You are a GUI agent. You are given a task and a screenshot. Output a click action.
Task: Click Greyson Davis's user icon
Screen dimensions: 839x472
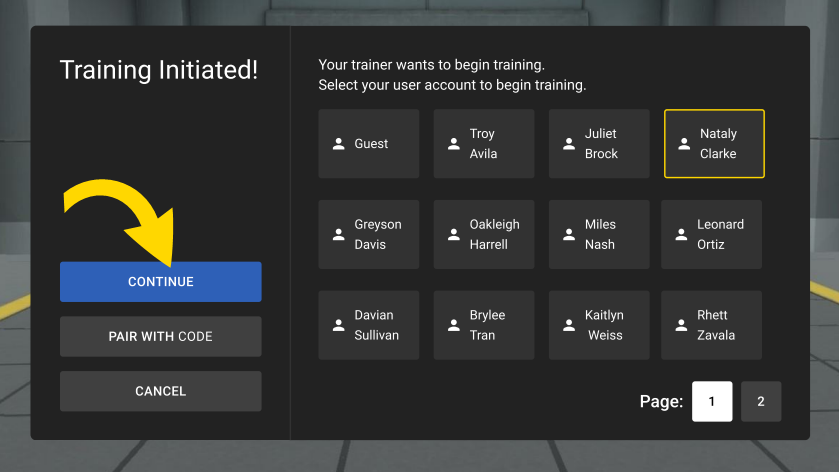tap(339, 235)
